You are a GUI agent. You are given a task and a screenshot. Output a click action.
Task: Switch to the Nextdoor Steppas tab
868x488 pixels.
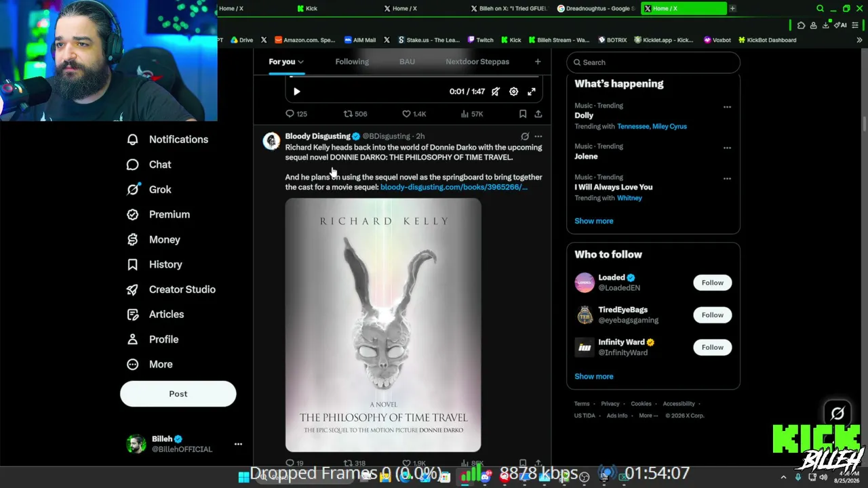pos(477,62)
